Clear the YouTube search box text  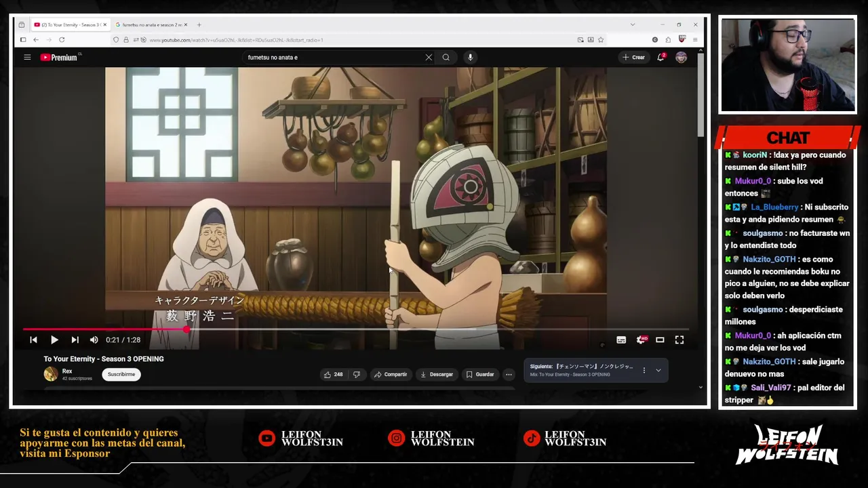point(429,58)
